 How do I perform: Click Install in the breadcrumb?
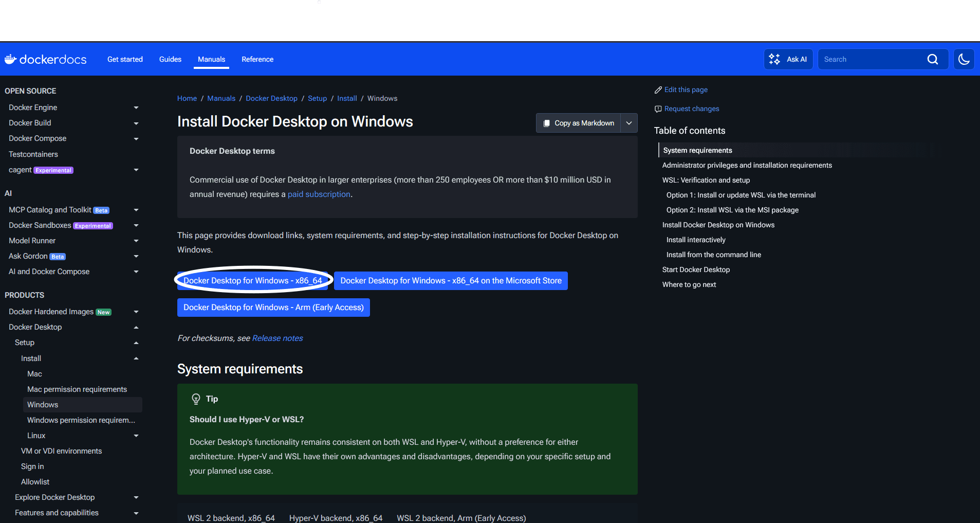(347, 98)
